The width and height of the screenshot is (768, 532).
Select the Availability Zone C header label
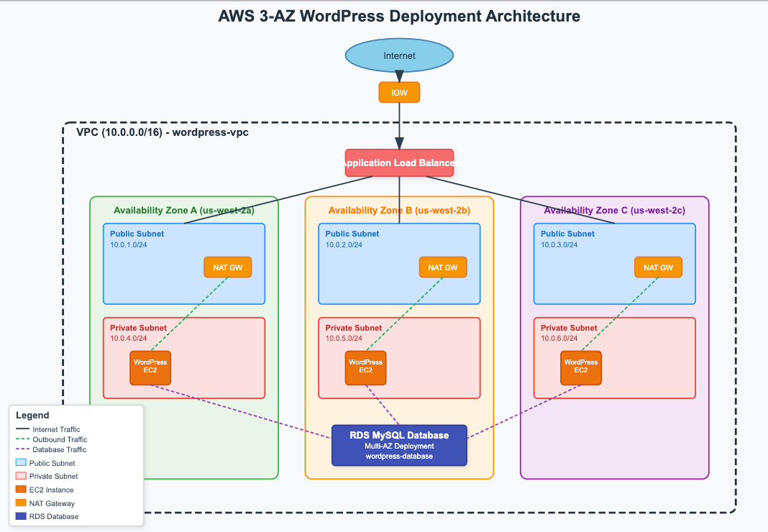click(614, 210)
